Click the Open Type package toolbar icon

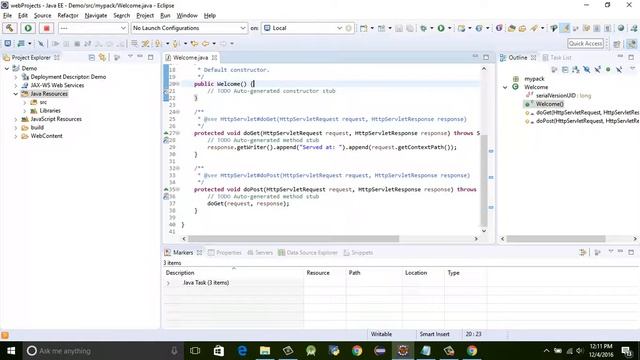coord(511,28)
